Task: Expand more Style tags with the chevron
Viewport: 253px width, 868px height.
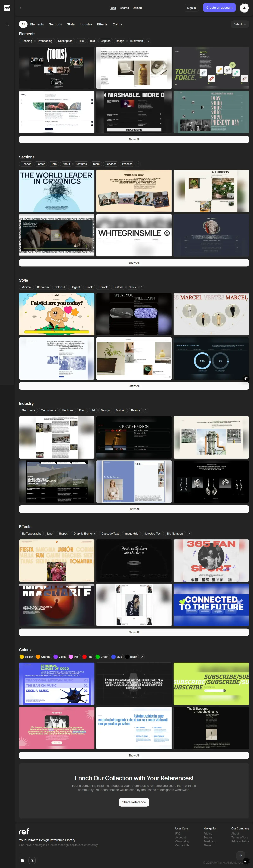Action: click(x=142, y=287)
